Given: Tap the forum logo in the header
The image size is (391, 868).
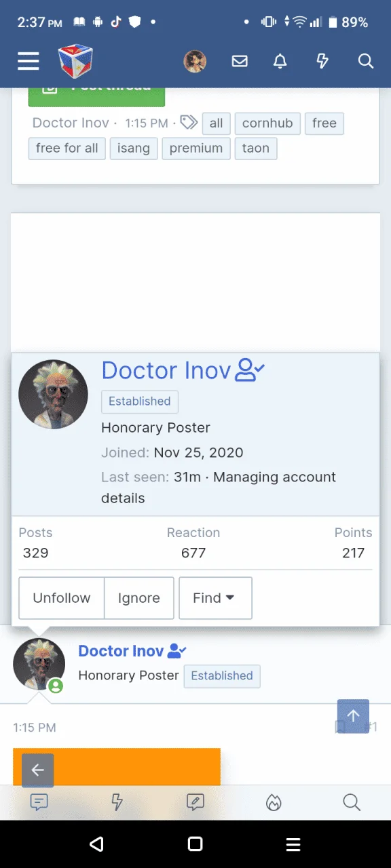Looking at the screenshot, I should [75, 60].
